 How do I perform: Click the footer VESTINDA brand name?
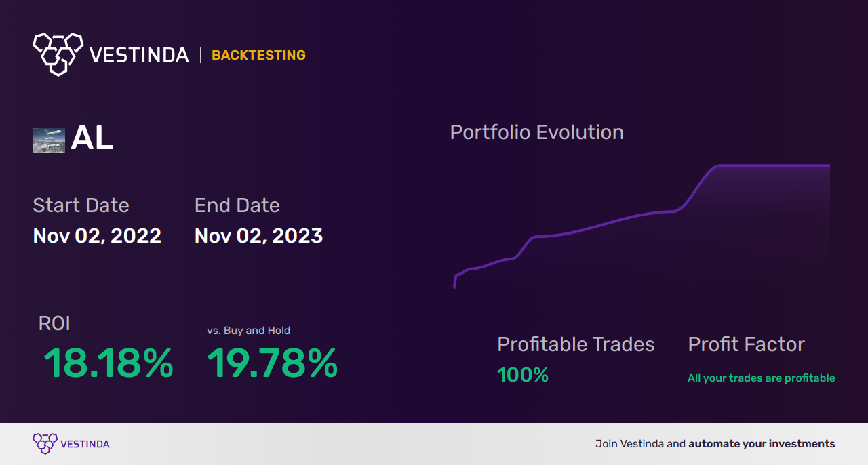[85, 444]
